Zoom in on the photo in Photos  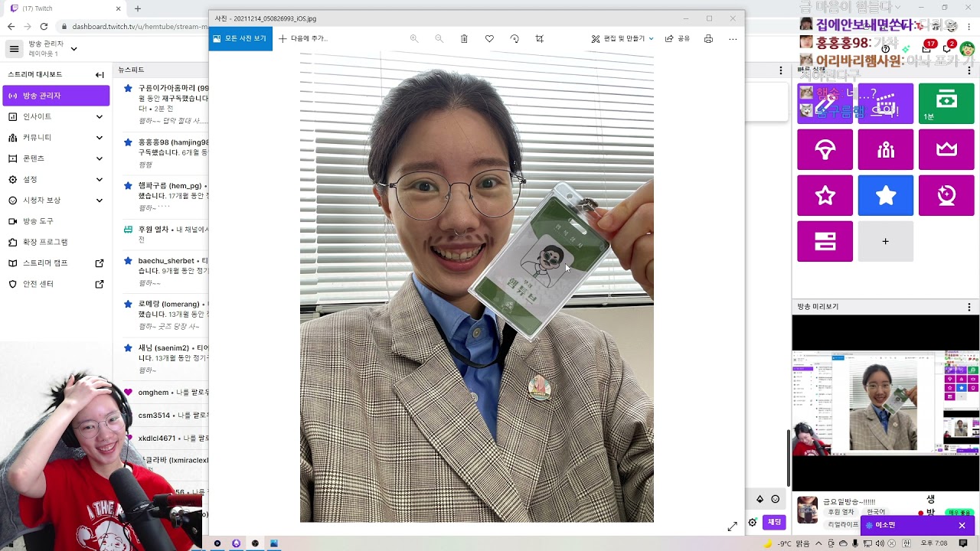click(x=414, y=38)
